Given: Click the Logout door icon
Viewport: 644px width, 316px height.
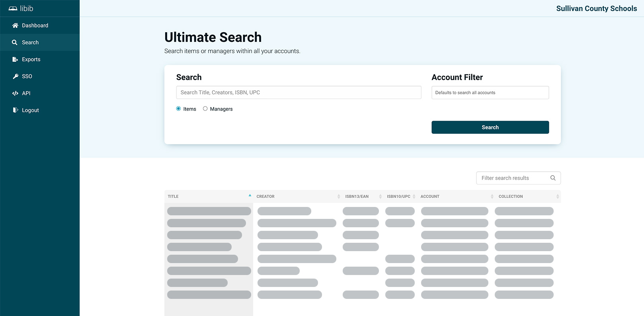Looking at the screenshot, I should (15, 110).
